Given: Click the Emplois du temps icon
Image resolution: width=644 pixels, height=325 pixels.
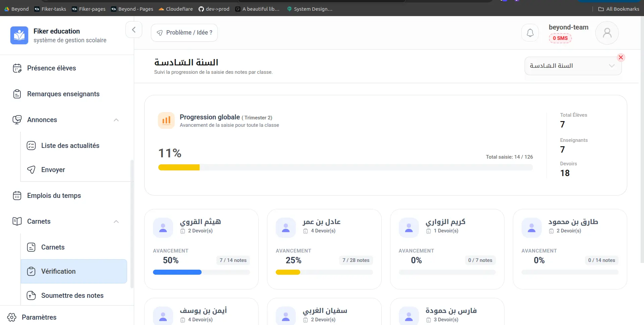Looking at the screenshot, I should 17,196.
